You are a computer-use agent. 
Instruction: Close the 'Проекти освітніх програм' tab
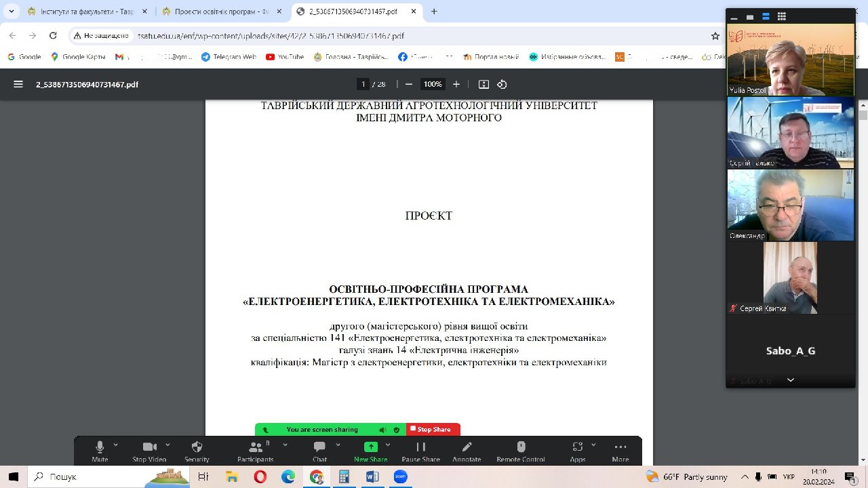(278, 12)
